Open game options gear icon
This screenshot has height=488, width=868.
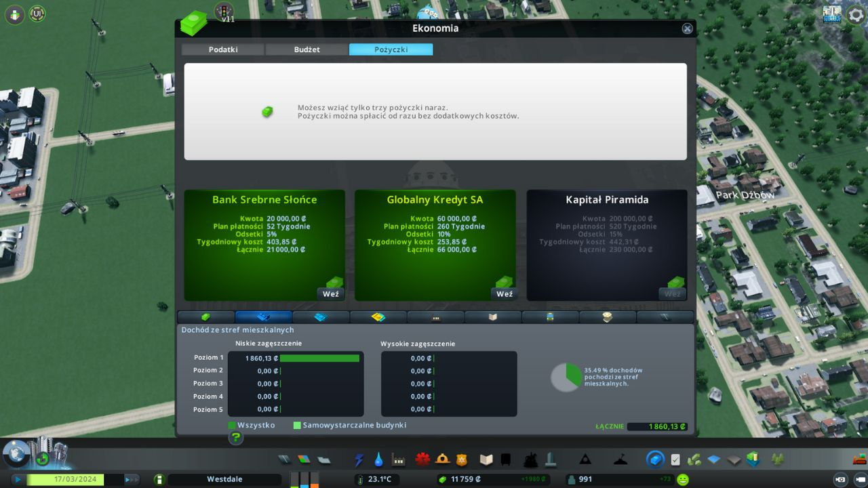[x=856, y=15]
